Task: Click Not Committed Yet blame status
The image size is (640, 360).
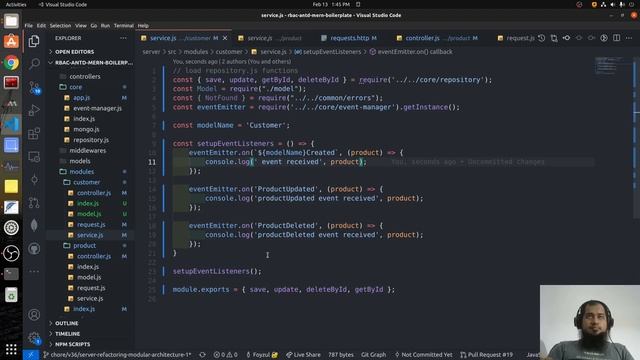Action: [423, 355]
